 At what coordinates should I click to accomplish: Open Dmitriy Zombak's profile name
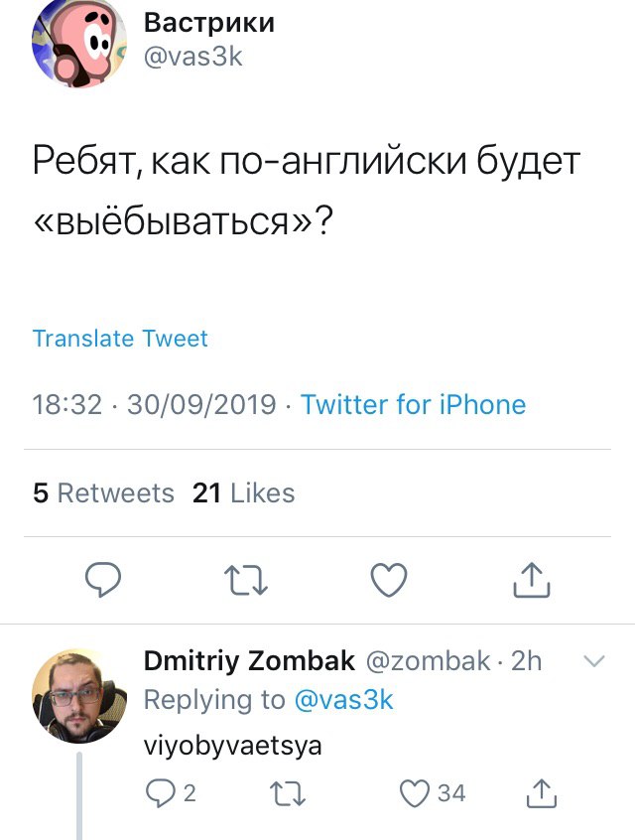pyautogui.click(x=249, y=661)
